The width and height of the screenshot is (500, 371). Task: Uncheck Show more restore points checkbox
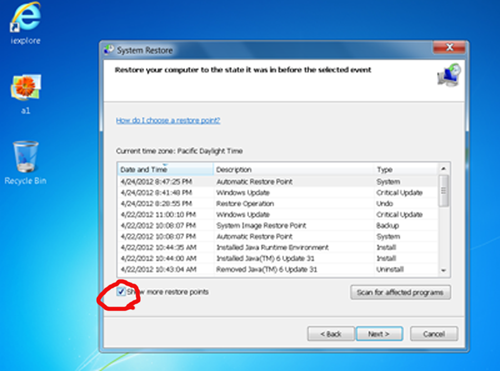pyautogui.click(x=121, y=292)
